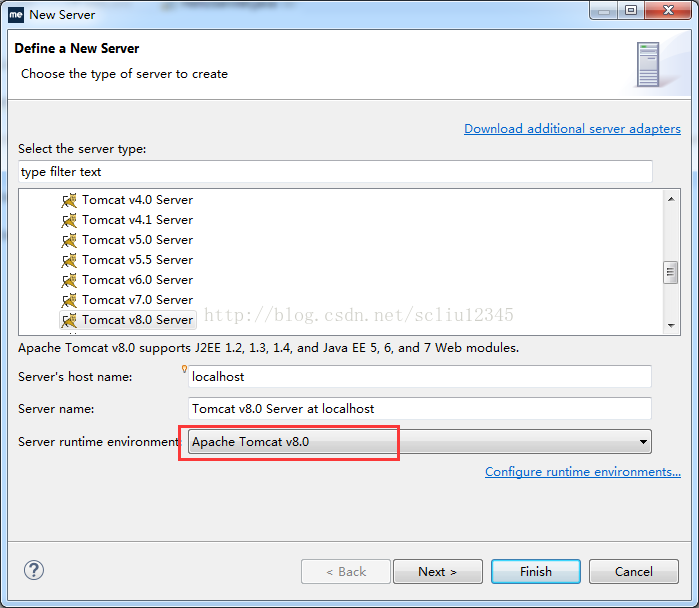The image size is (699, 608).
Task: Maximize the New Server dialog window
Action: [x=631, y=10]
